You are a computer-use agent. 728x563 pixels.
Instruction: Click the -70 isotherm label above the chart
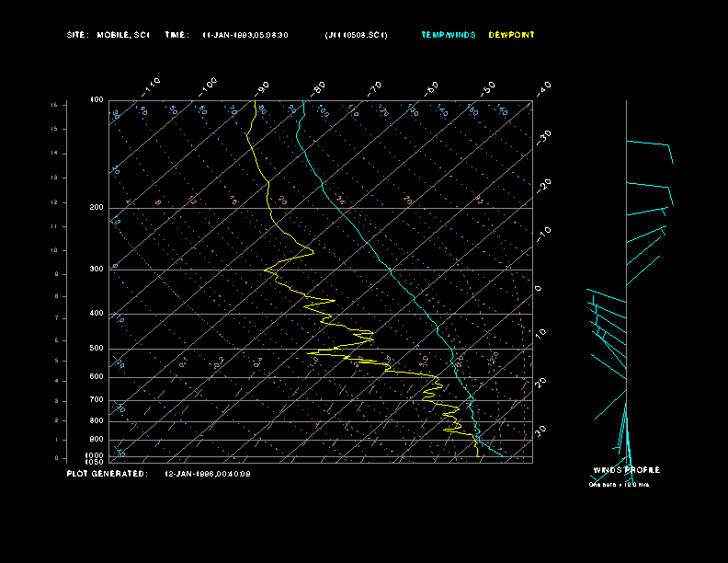(374, 88)
